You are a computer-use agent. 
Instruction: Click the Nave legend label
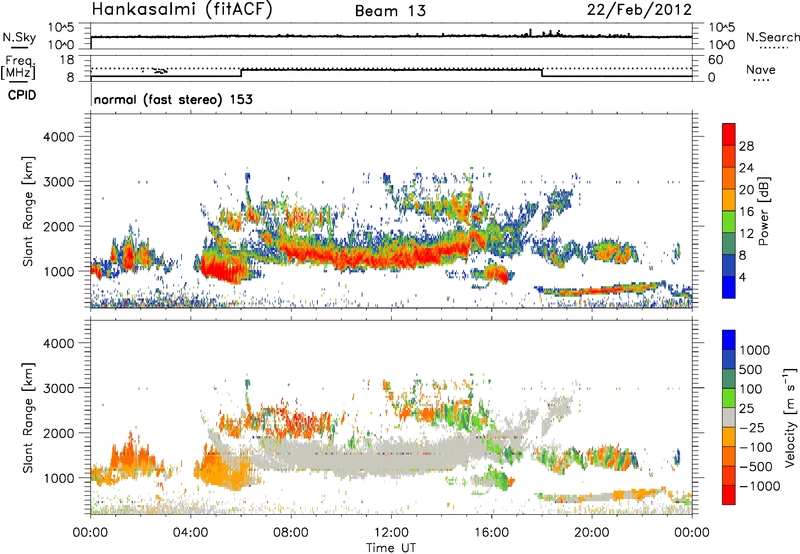pyautogui.click(x=761, y=70)
